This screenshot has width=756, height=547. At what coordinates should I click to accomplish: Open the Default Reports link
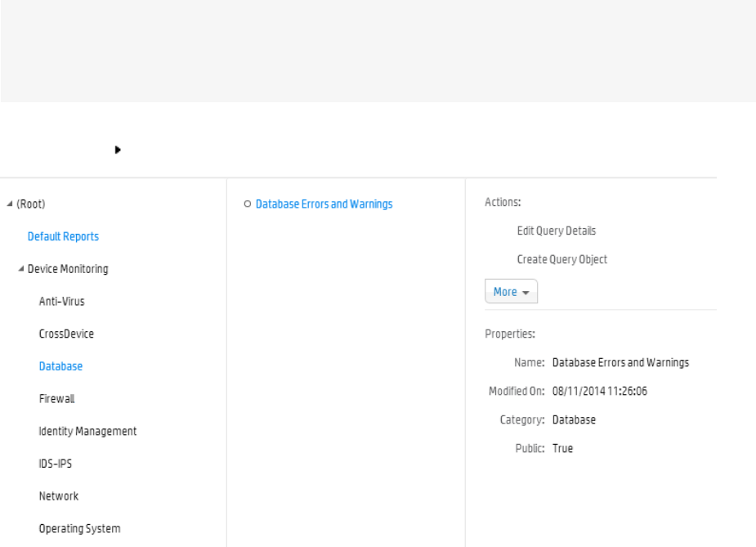pos(63,236)
